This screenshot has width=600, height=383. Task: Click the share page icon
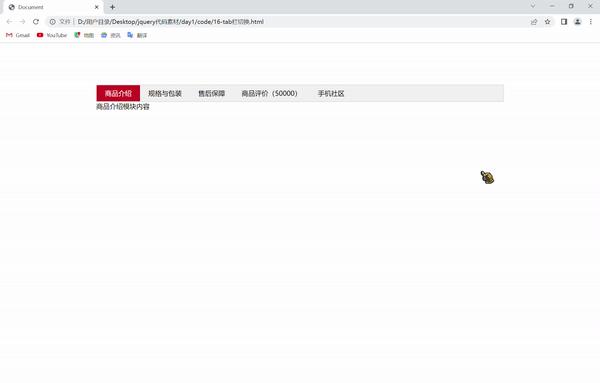(x=534, y=22)
